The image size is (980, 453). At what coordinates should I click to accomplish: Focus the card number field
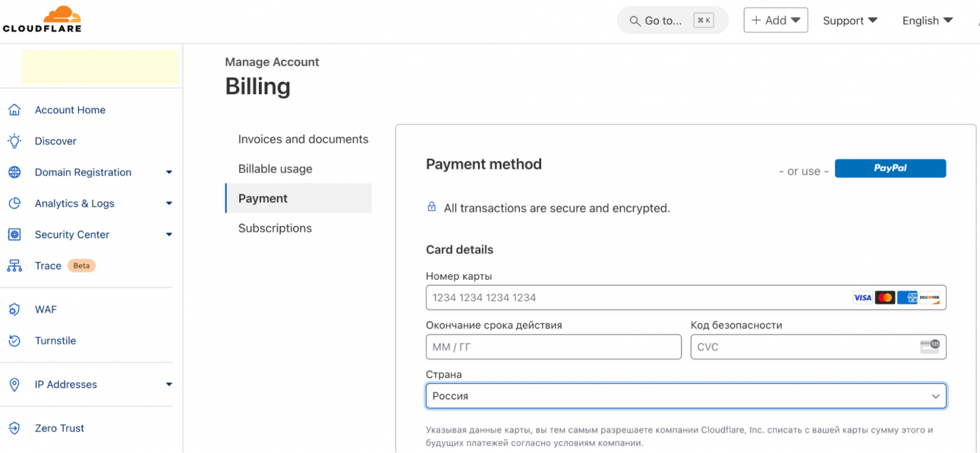coord(686,298)
